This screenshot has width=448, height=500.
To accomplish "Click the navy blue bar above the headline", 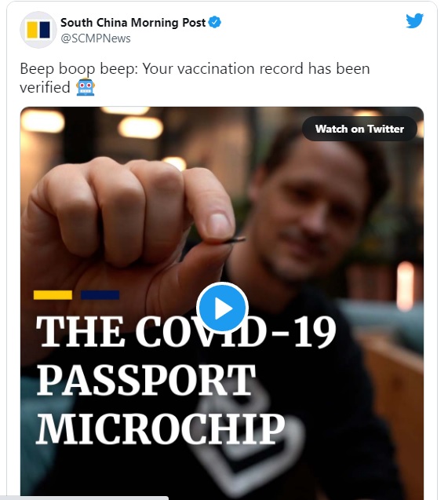I will click(x=100, y=295).
